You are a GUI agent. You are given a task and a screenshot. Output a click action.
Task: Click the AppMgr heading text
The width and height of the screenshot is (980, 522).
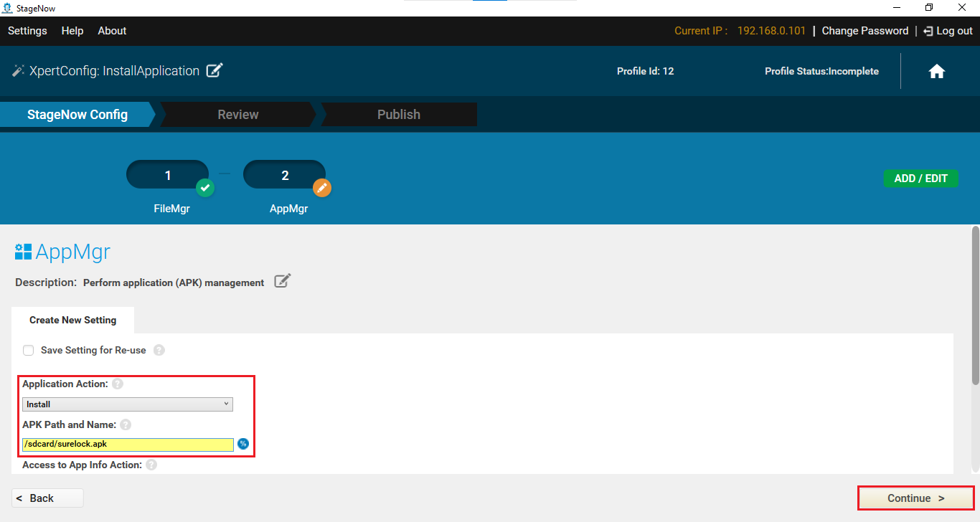pos(72,252)
